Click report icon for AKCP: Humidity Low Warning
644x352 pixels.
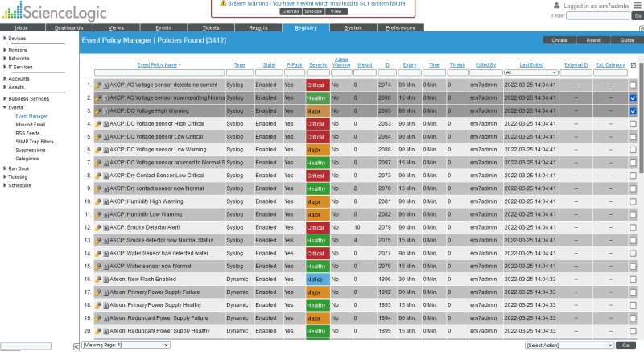click(106, 214)
